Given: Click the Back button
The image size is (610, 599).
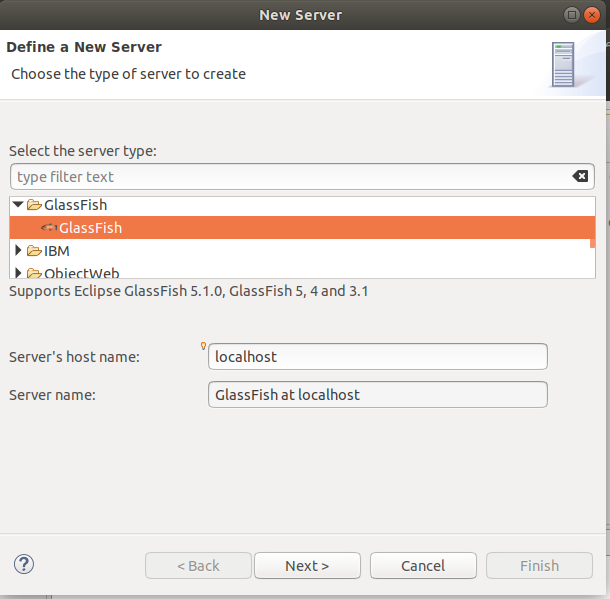Looking at the screenshot, I should click(x=197, y=566).
